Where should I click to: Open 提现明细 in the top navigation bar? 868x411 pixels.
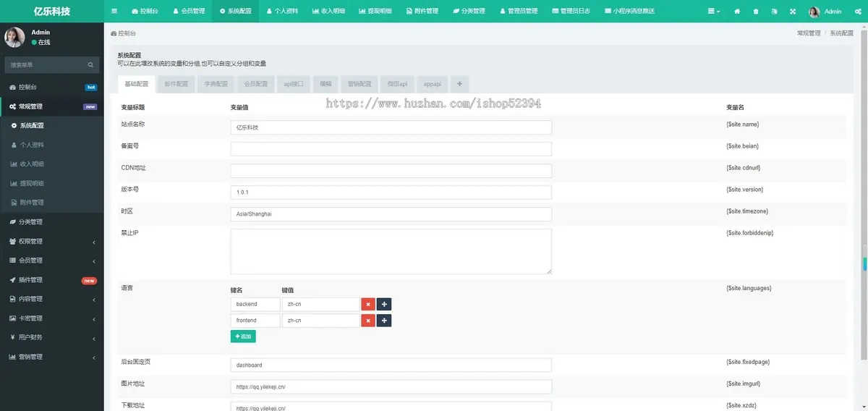click(x=376, y=11)
